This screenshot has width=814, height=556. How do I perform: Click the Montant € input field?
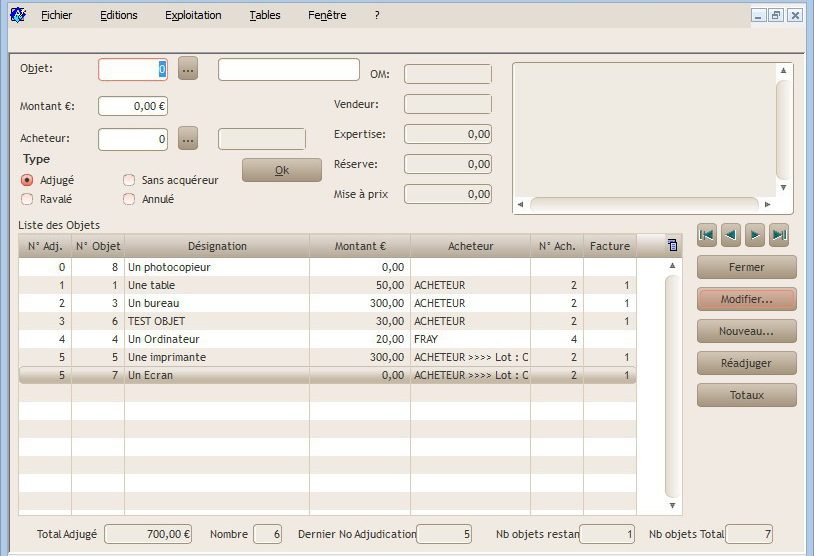tap(133, 106)
